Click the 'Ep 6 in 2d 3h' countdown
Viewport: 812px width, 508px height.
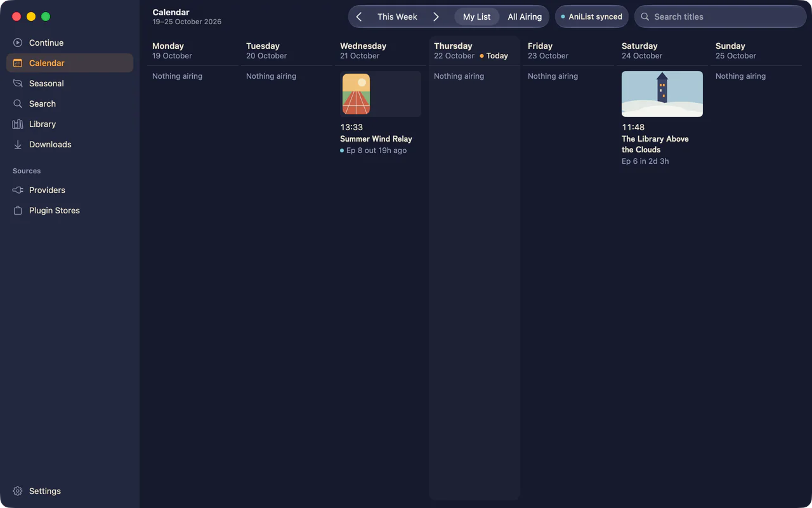[645, 161]
